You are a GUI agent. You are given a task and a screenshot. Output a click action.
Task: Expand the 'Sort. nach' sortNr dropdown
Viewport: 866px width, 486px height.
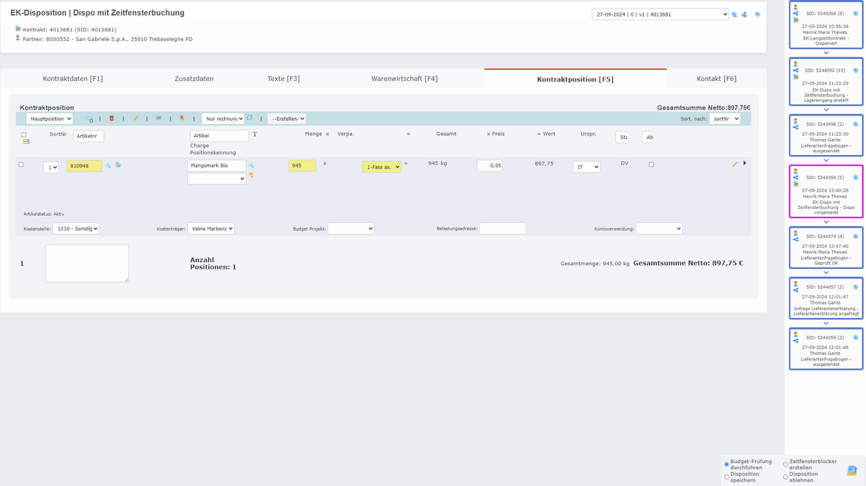(724, 119)
